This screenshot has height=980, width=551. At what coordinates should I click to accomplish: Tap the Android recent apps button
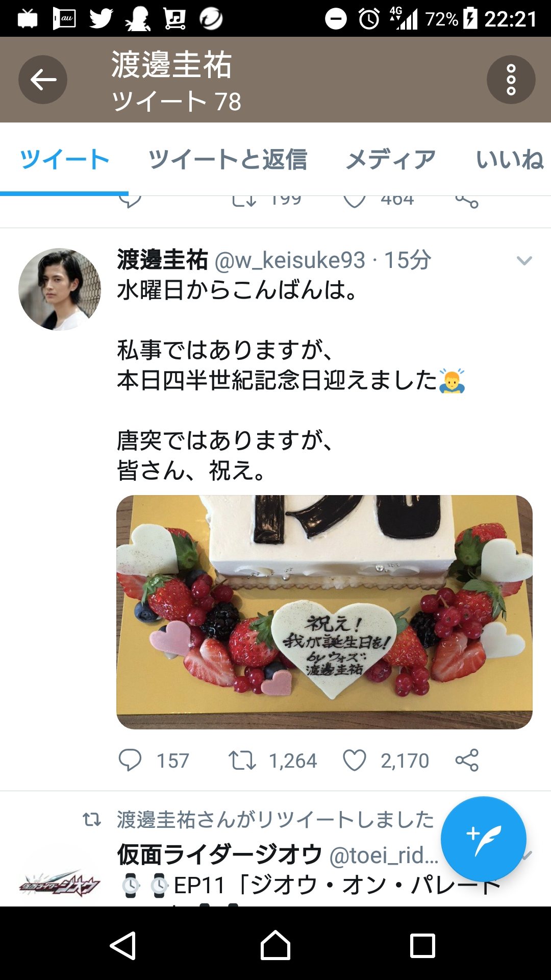coord(423,945)
